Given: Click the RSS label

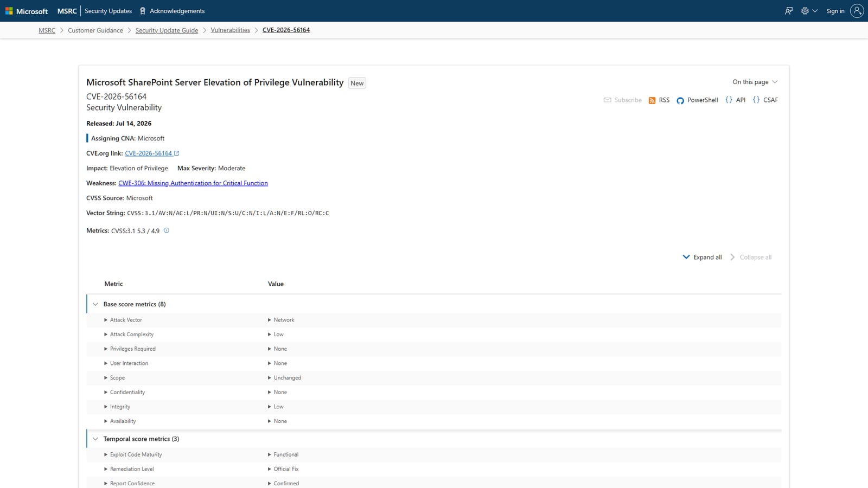Looking at the screenshot, I should [664, 100].
